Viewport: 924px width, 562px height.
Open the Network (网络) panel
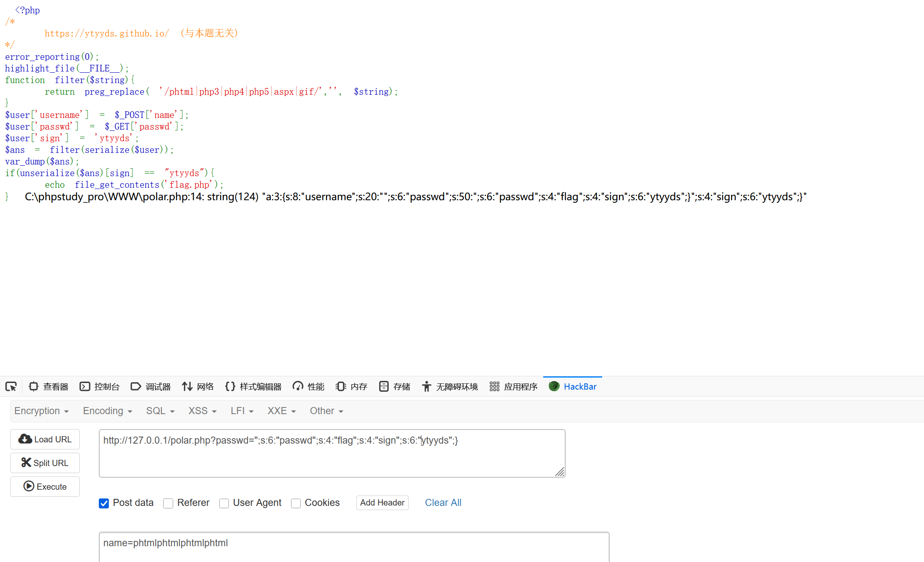[x=198, y=387]
